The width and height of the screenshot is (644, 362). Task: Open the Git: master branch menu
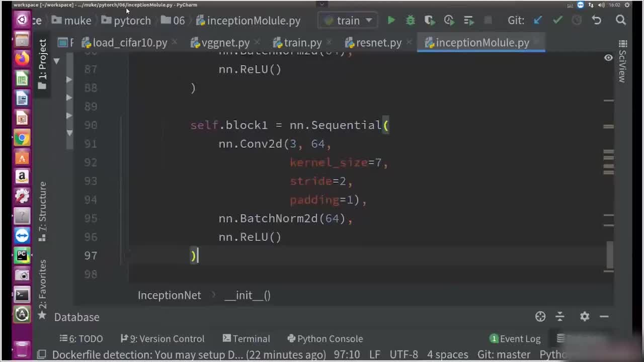[x=504, y=354]
